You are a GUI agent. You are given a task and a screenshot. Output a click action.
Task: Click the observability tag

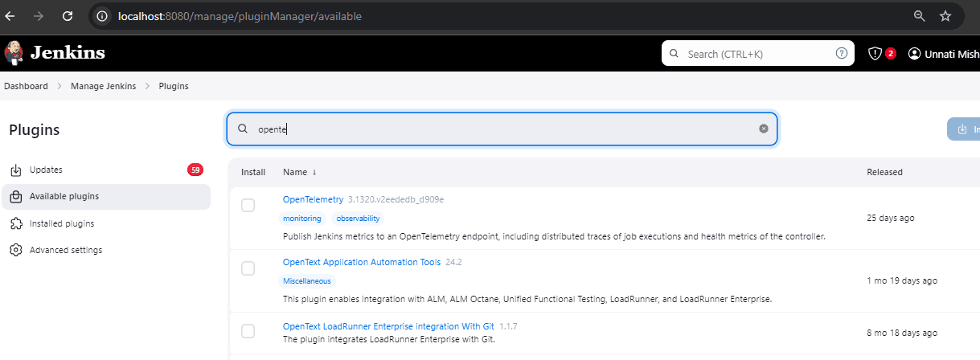pos(358,219)
